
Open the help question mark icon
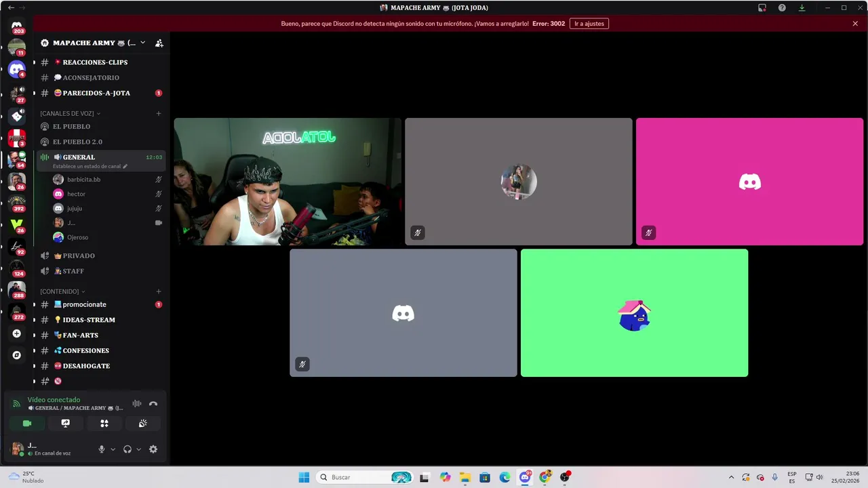(x=782, y=8)
